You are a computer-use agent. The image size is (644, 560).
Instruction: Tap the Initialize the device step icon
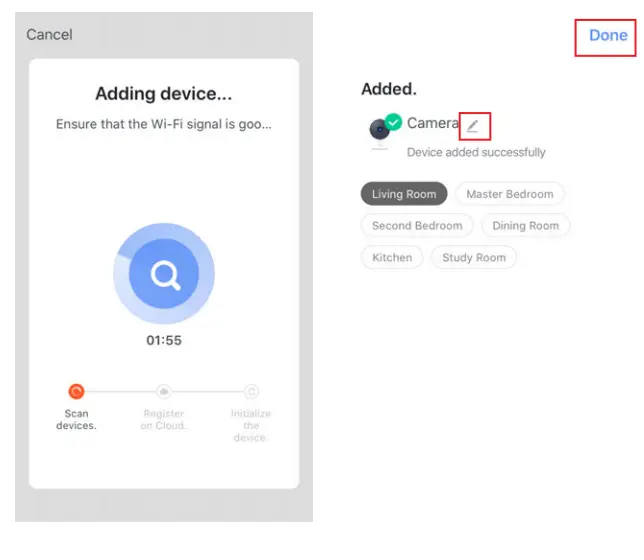251,392
